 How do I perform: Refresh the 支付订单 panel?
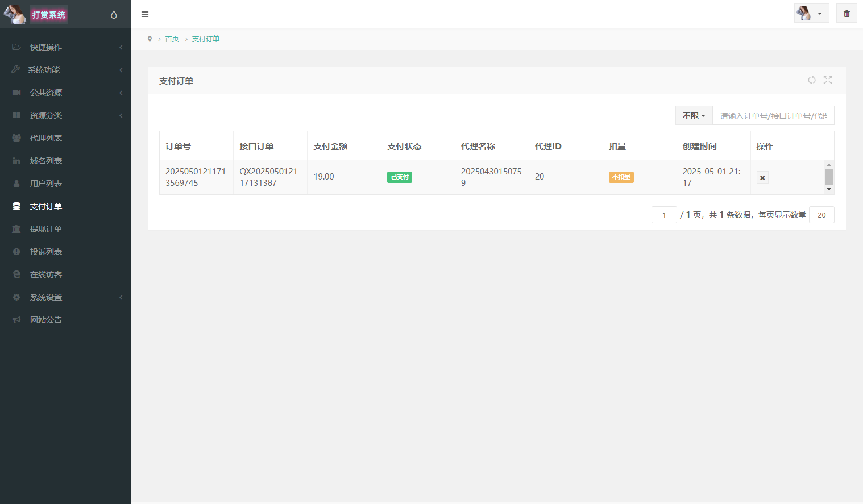pyautogui.click(x=812, y=81)
